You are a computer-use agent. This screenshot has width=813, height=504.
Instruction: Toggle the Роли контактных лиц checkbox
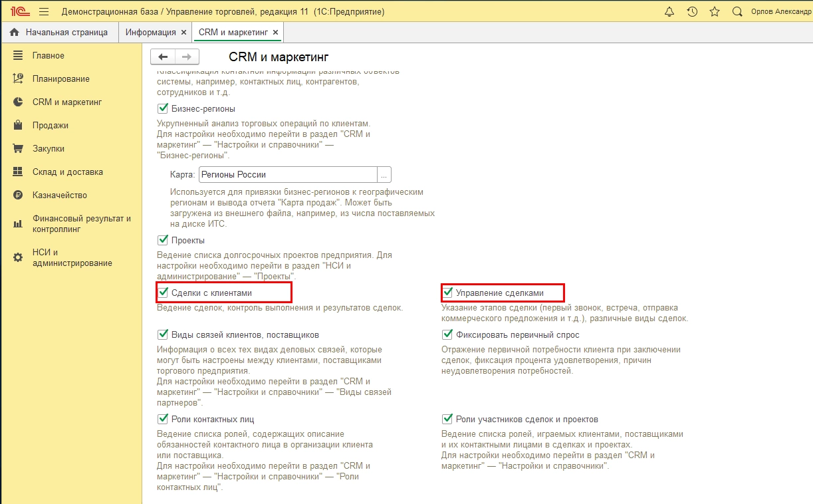click(x=163, y=419)
